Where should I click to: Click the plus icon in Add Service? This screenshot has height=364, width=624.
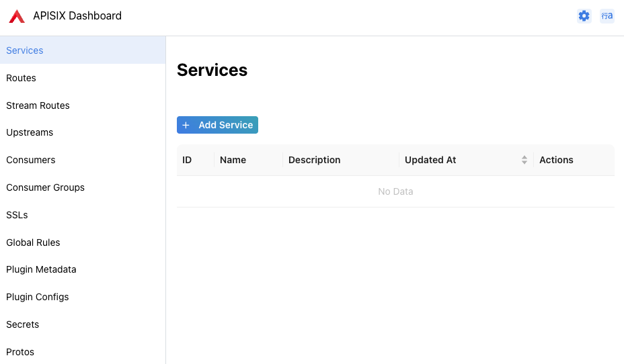186,125
